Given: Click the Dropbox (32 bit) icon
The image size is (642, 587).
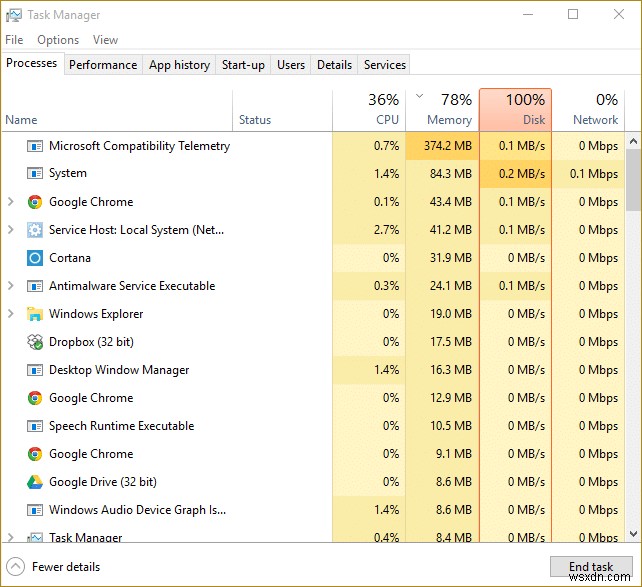Looking at the screenshot, I should (x=35, y=342).
